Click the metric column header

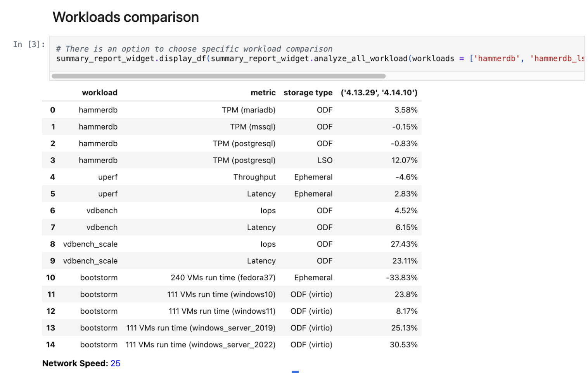click(x=263, y=93)
